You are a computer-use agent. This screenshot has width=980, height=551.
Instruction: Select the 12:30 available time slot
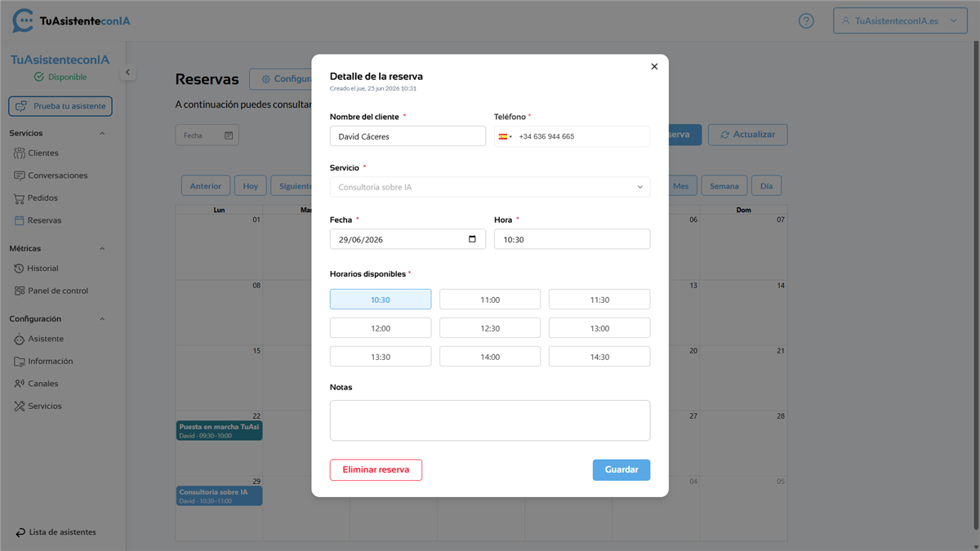[x=490, y=328]
